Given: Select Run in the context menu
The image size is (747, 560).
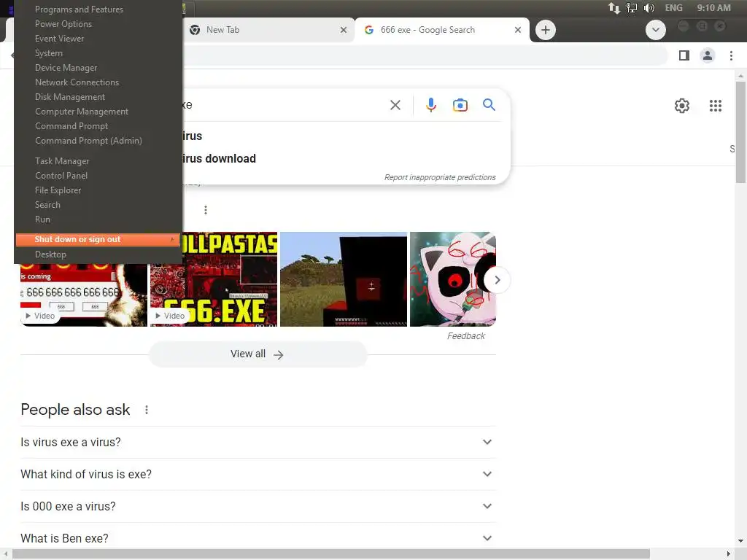Looking at the screenshot, I should pyautogui.click(x=42, y=219).
